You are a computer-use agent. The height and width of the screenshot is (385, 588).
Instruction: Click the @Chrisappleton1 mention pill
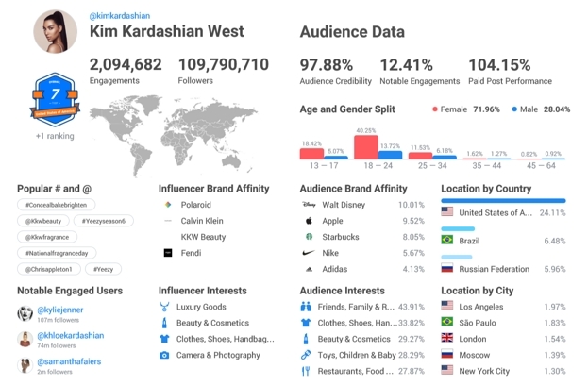click(49, 269)
